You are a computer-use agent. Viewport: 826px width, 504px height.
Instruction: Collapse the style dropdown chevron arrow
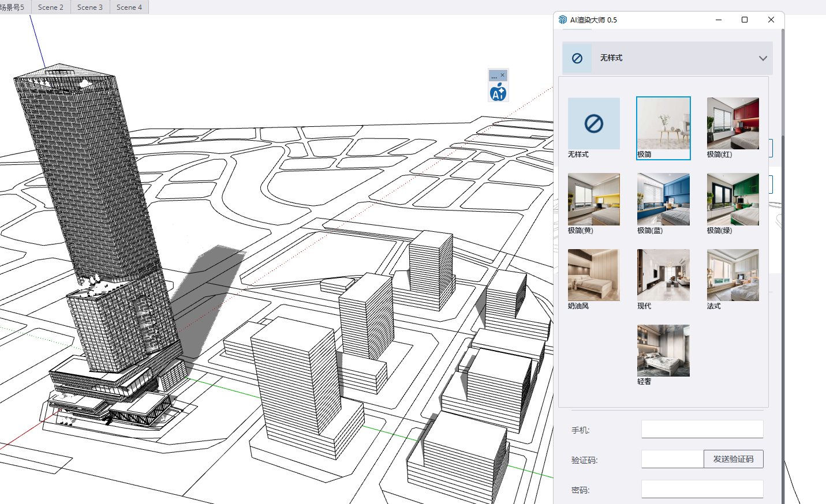tap(763, 58)
